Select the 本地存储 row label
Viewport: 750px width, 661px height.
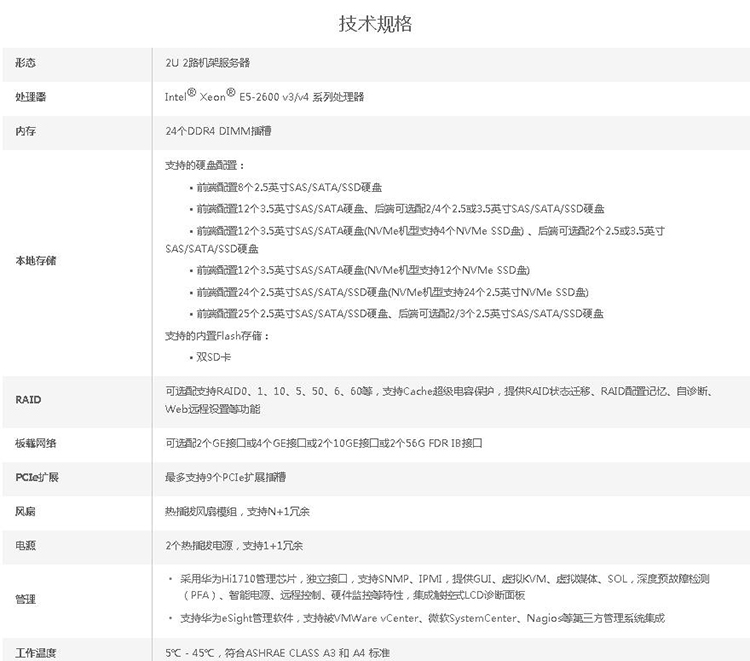click(36, 261)
